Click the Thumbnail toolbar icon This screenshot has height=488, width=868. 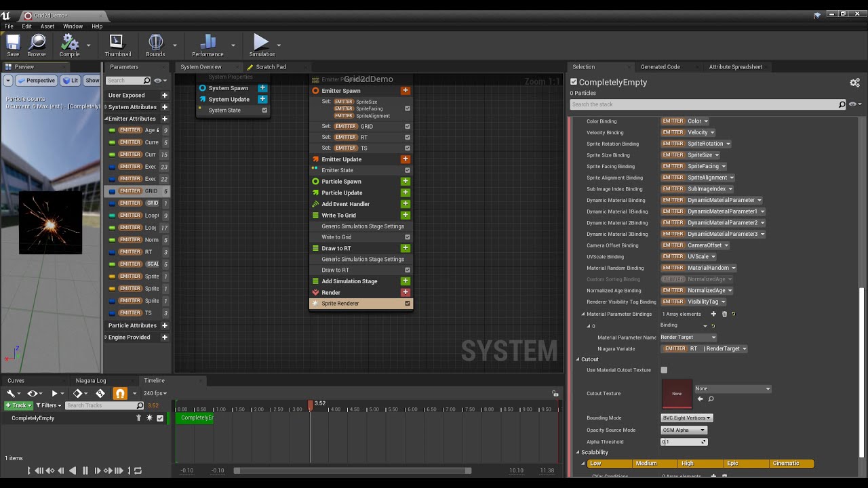pos(117,45)
